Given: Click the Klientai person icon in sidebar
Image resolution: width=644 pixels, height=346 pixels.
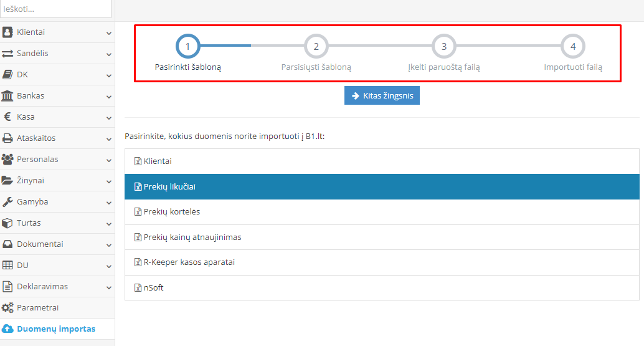Looking at the screenshot, I should (7, 32).
